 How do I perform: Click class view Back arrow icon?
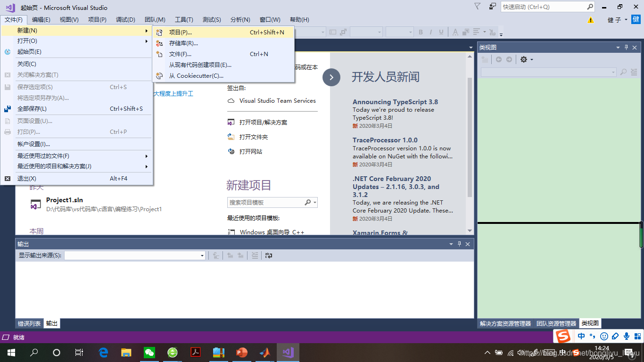point(499,59)
